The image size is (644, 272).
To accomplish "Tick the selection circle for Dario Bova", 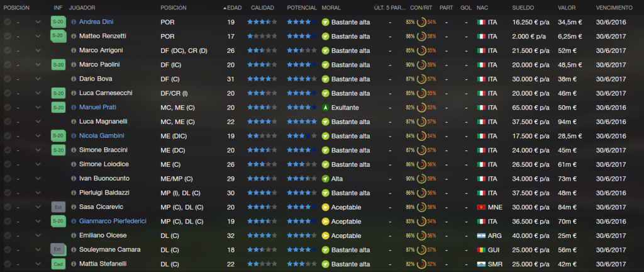I will pyautogui.click(x=8, y=79).
